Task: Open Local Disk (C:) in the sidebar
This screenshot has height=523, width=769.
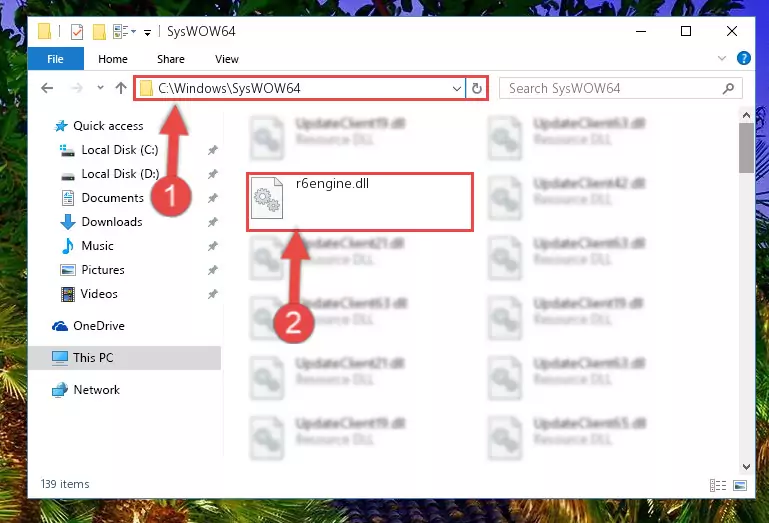Action: (120, 150)
